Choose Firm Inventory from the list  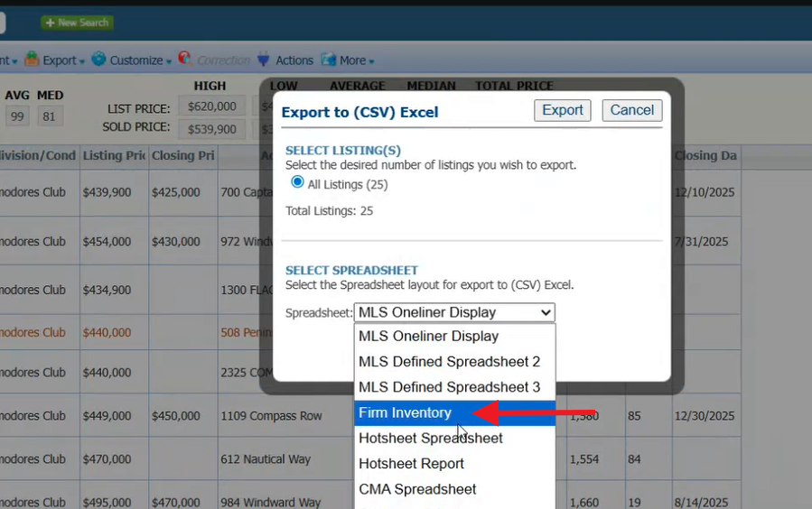click(406, 412)
